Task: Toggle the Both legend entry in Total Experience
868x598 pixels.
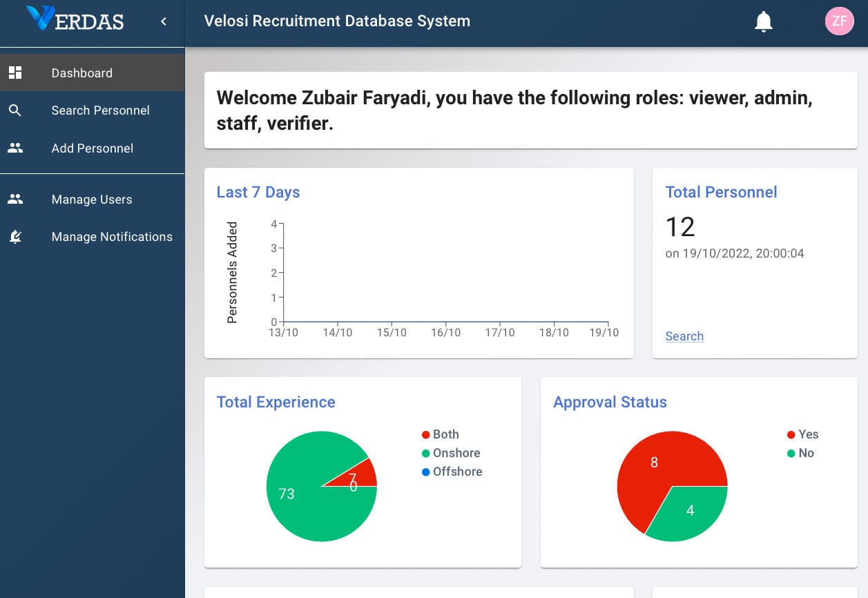Action: click(x=441, y=434)
